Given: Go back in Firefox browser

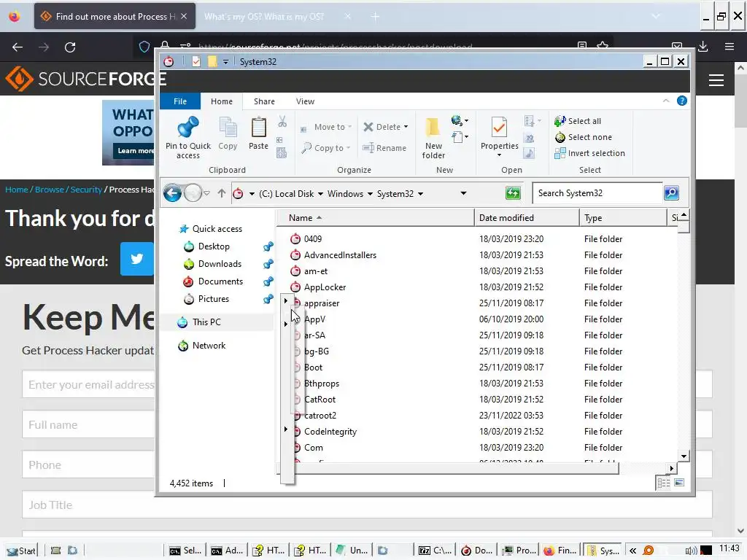Looking at the screenshot, I should coord(18,47).
